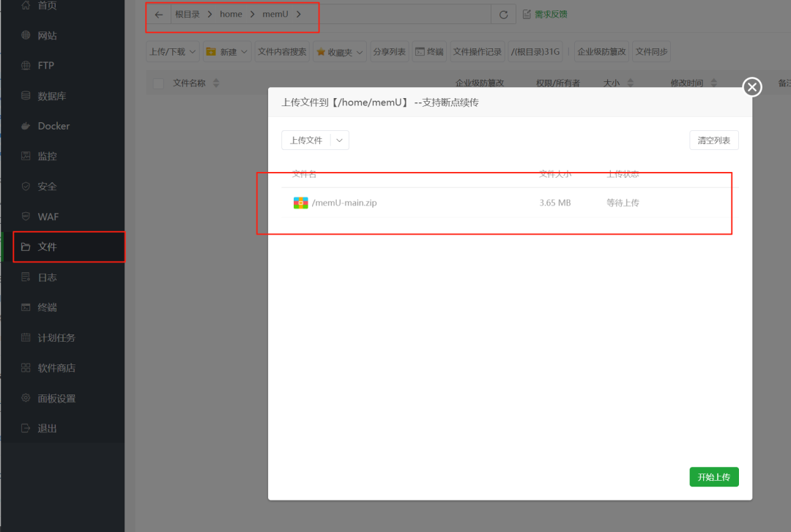The width and height of the screenshot is (791, 532).
Task: Open 网站 websites section
Action: 47,35
